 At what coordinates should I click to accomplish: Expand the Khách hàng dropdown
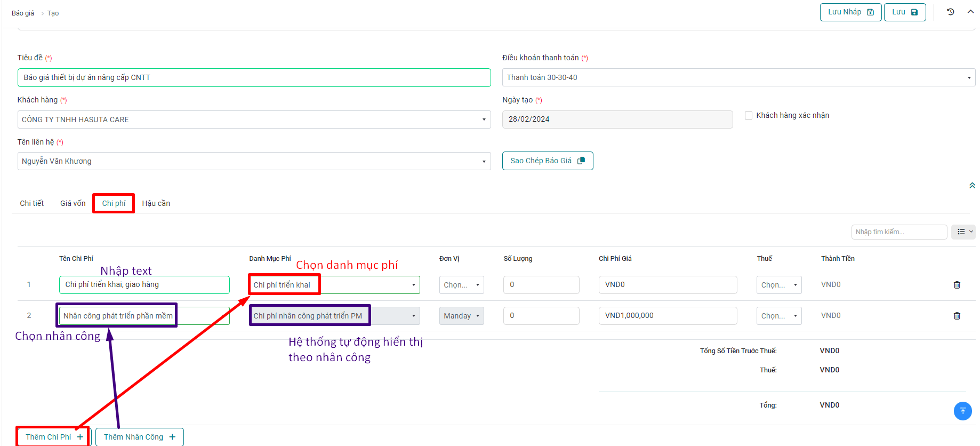point(254,120)
